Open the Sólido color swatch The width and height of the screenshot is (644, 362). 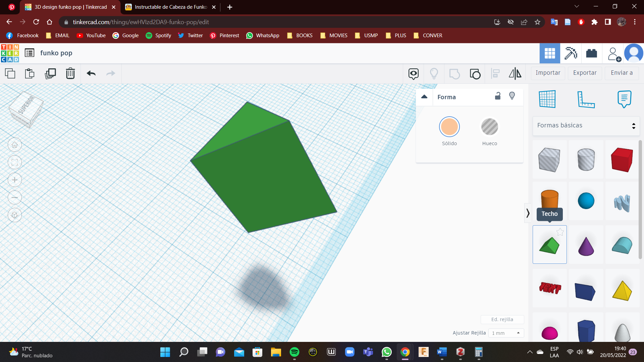[449, 127]
